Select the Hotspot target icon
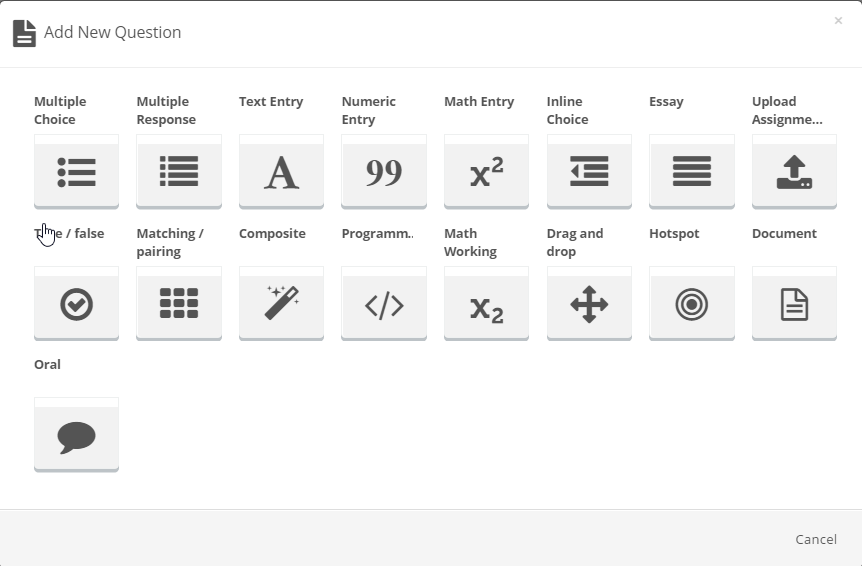 tap(692, 304)
